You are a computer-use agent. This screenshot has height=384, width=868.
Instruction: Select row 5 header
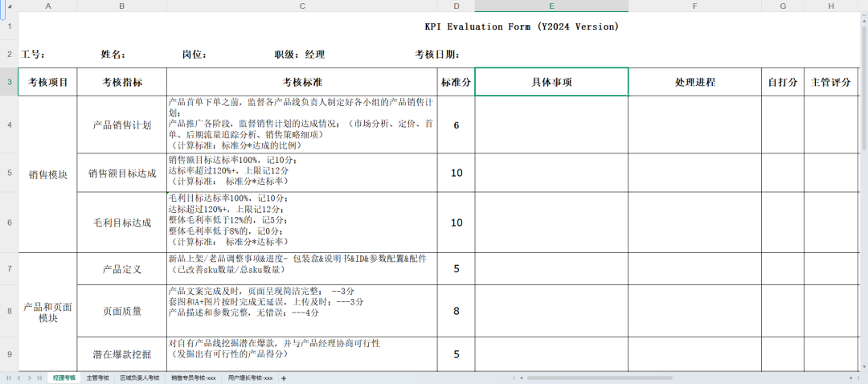click(9, 173)
